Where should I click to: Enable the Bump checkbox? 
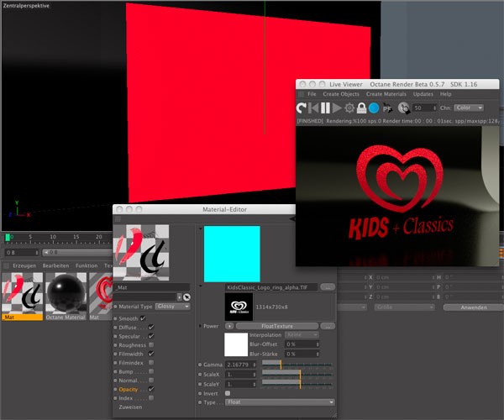pyautogui.click(x=151, y=371)
